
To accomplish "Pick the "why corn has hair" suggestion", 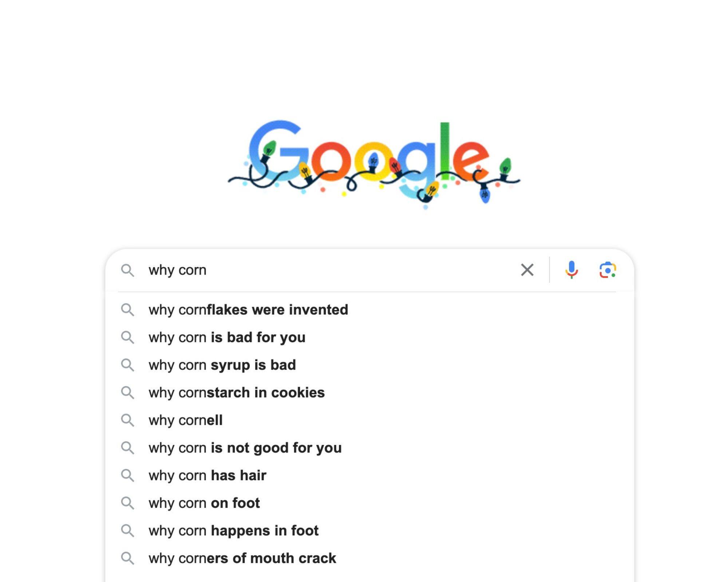I will point(207,476).
